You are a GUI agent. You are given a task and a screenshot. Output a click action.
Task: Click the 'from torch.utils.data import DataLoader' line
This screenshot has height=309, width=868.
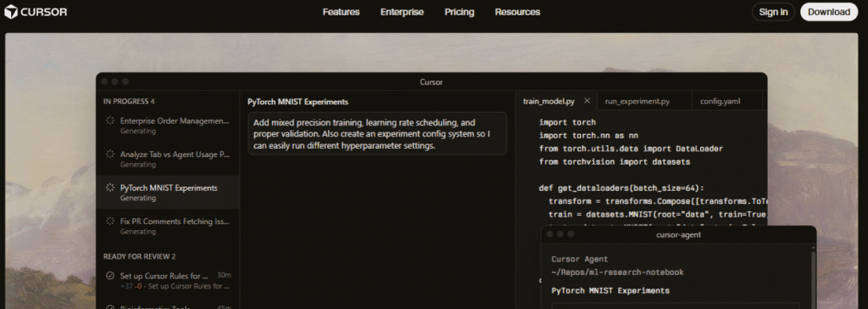tap(631, 149)
